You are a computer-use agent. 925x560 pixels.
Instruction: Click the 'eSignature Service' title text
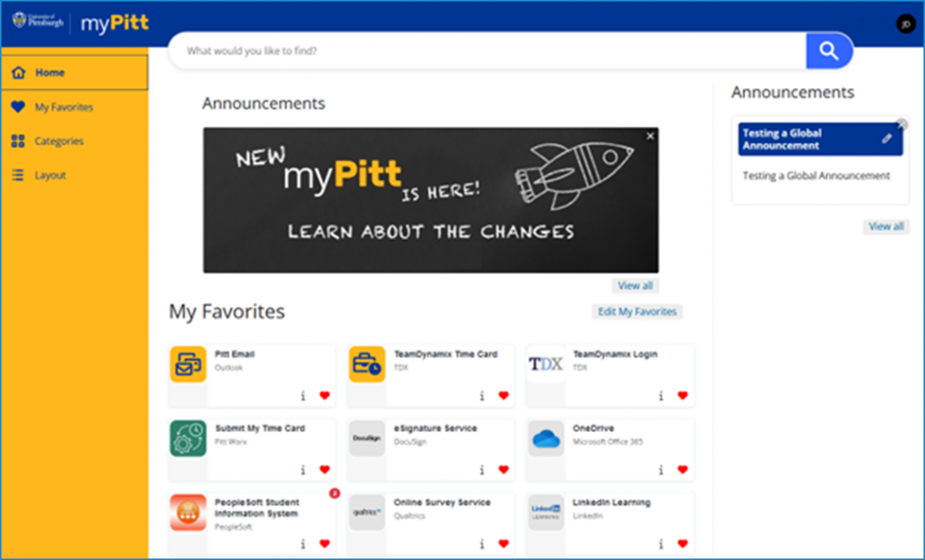[x=436, y=428]
